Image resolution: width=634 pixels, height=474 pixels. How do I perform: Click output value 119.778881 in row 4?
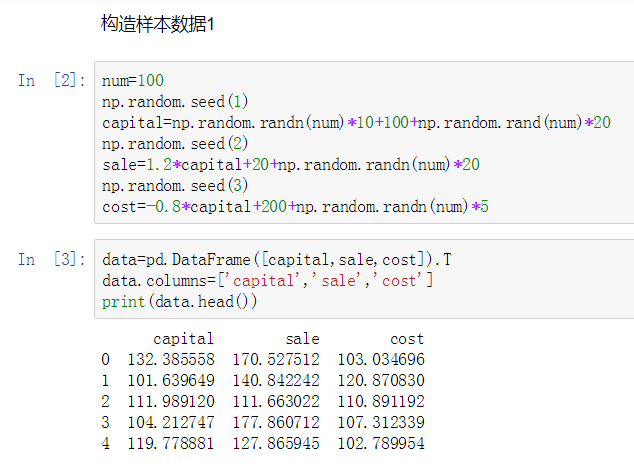pos(171,443)
